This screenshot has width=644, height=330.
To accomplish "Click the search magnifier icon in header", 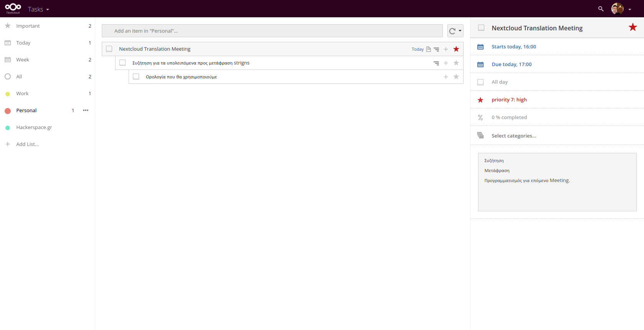I will [x=601, y=9].
